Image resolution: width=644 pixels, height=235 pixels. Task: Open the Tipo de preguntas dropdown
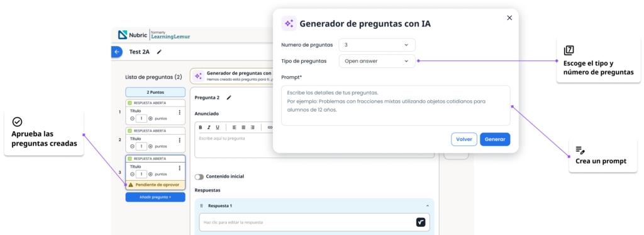[377, 61]
